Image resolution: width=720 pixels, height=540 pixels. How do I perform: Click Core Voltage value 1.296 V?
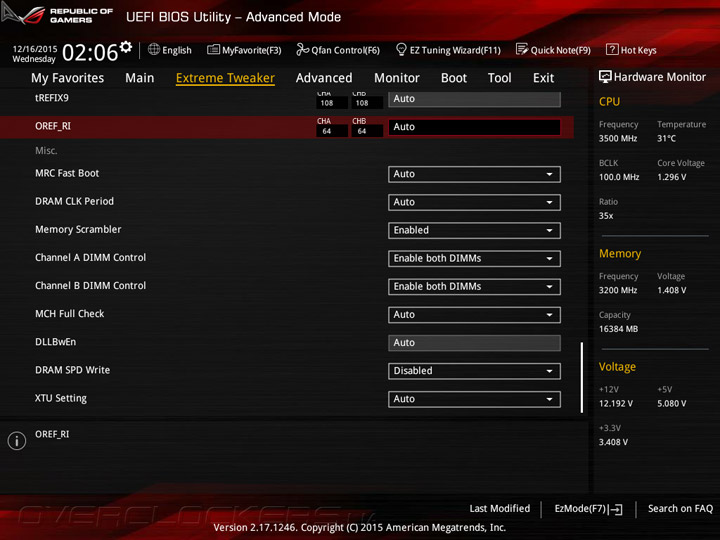pyautogui.click(x=671, y=177)
